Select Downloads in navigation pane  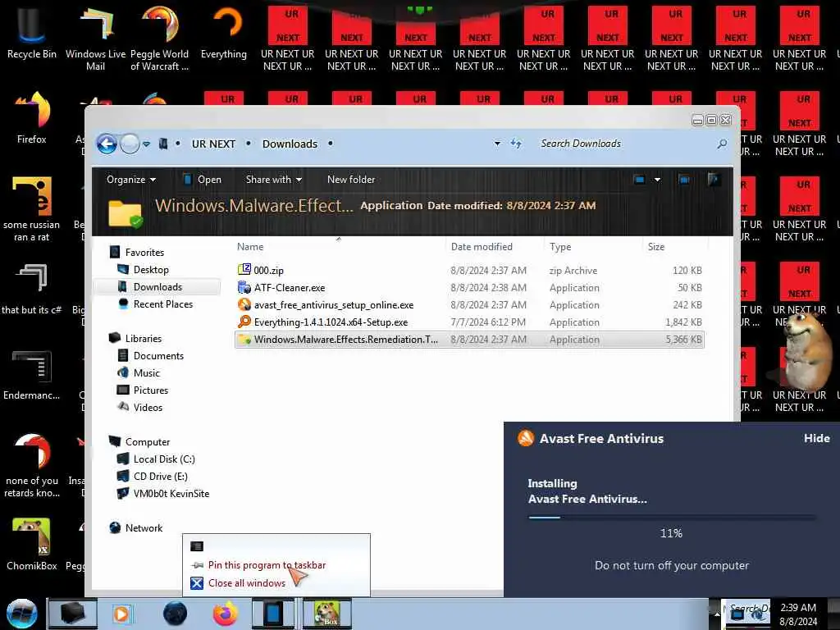pos(157,286)
